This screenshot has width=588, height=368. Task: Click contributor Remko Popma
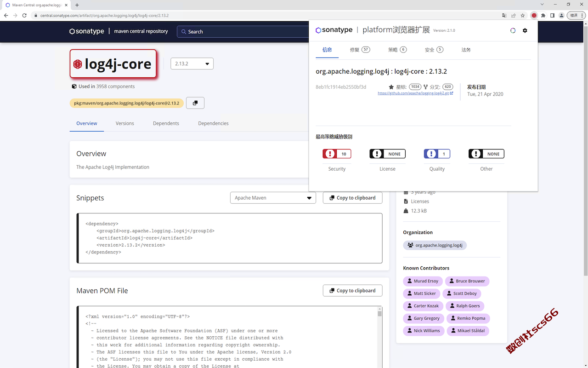(x=468, y=318)
